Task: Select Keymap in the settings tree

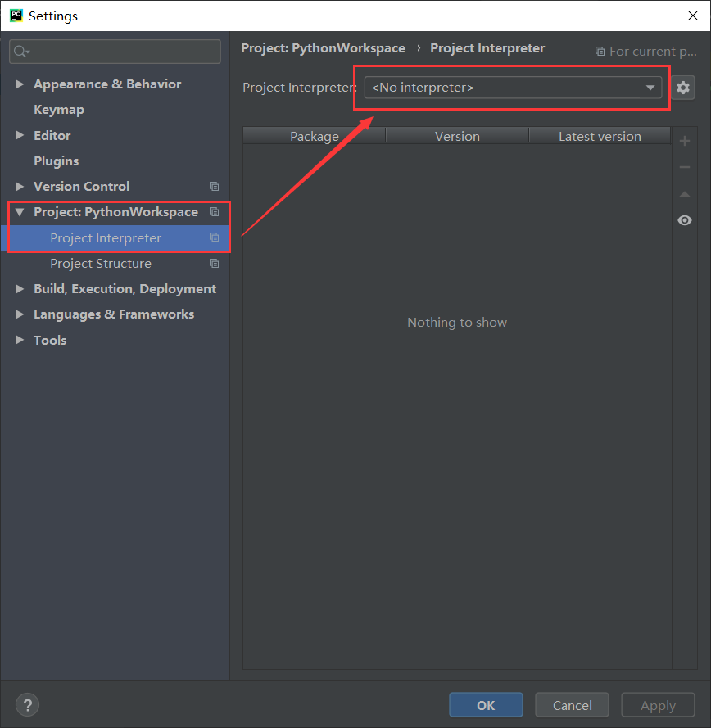Action: pyautogui.click(x=59, y=110)
